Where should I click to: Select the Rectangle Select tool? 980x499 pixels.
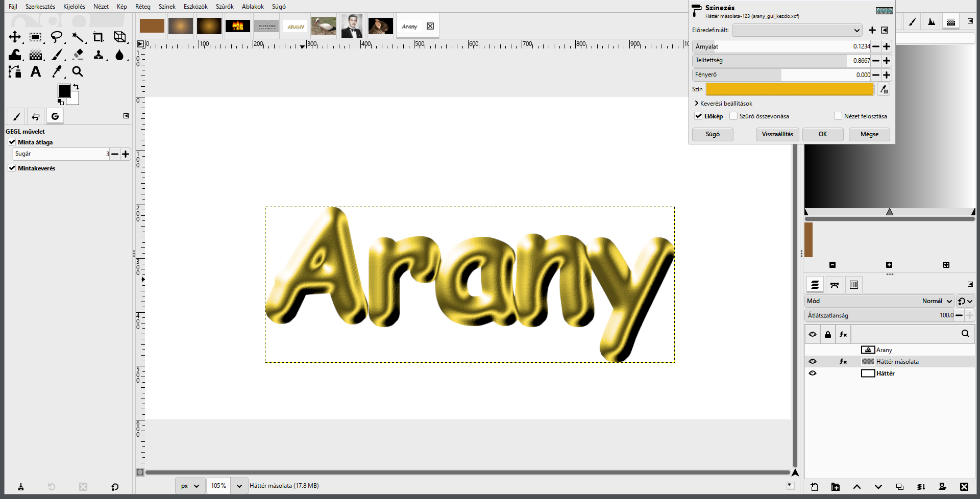(36, 37)
